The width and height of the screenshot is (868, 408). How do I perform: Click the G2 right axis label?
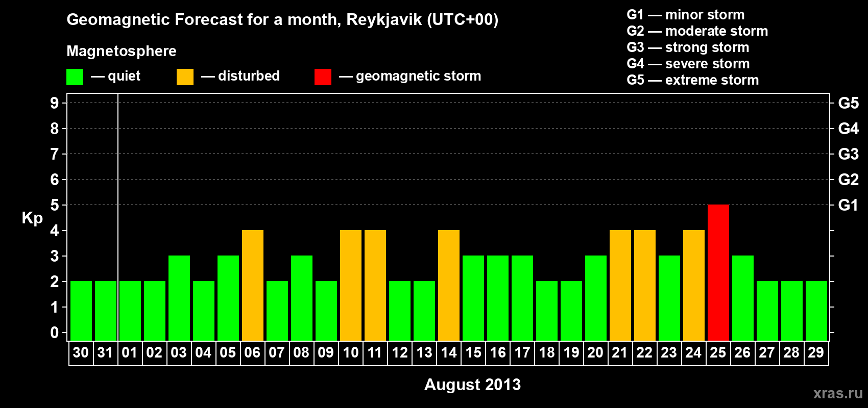848,180
